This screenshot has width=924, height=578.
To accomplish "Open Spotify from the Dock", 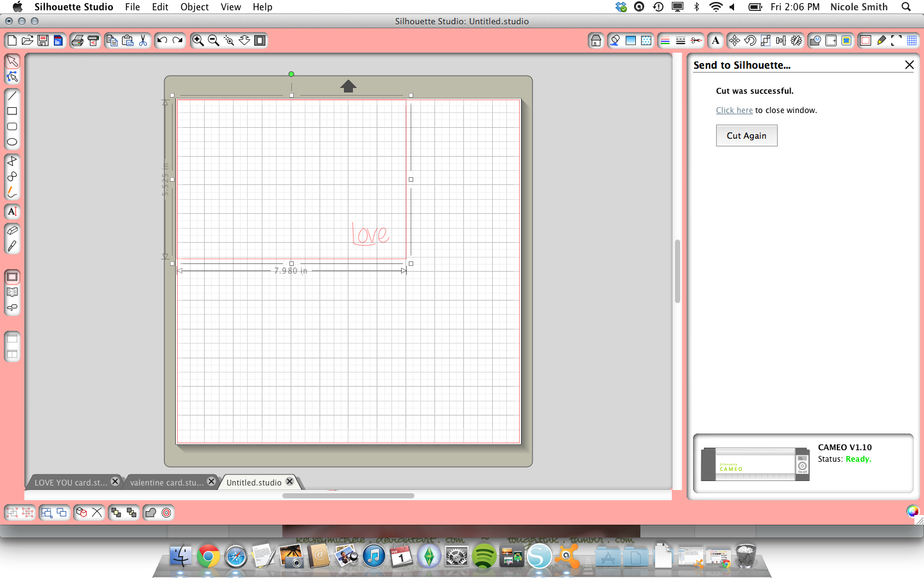I will tap(484, 556).
